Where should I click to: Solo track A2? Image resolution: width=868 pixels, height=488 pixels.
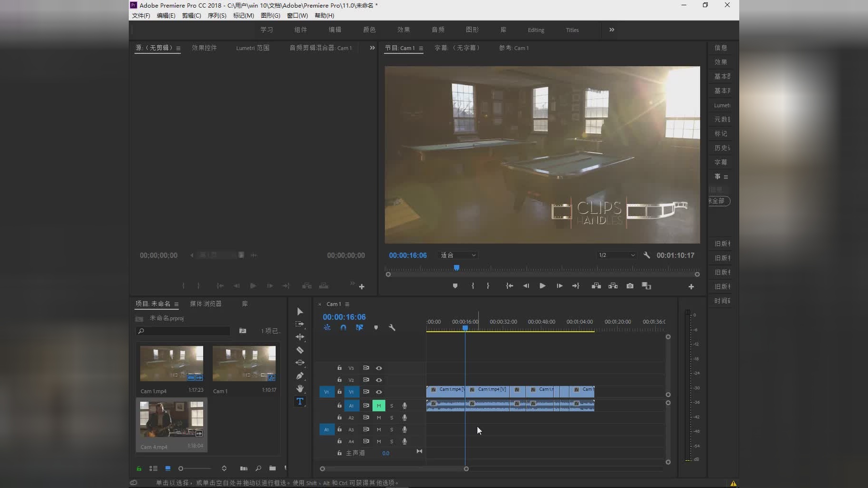pos(392,417)
